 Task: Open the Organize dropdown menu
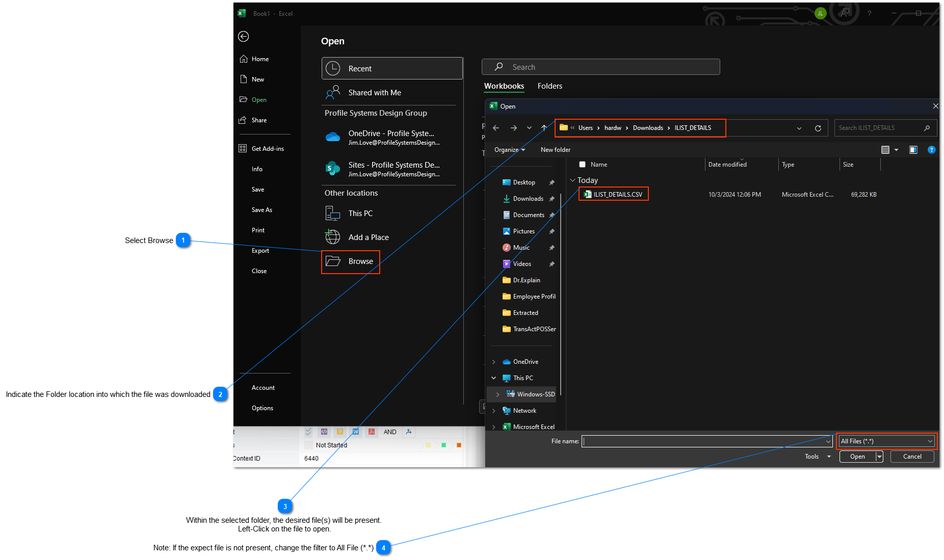pyautogui.click(x=509, y=150)
